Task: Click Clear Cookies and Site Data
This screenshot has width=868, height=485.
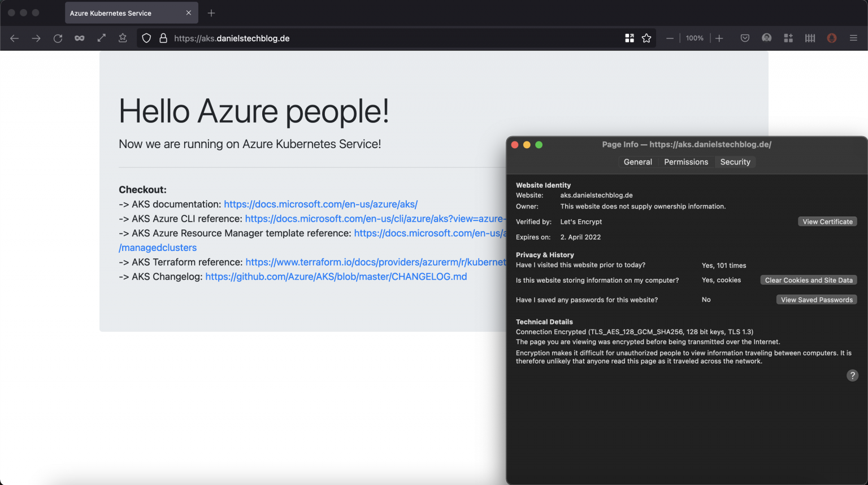Action: coord(808,280)
